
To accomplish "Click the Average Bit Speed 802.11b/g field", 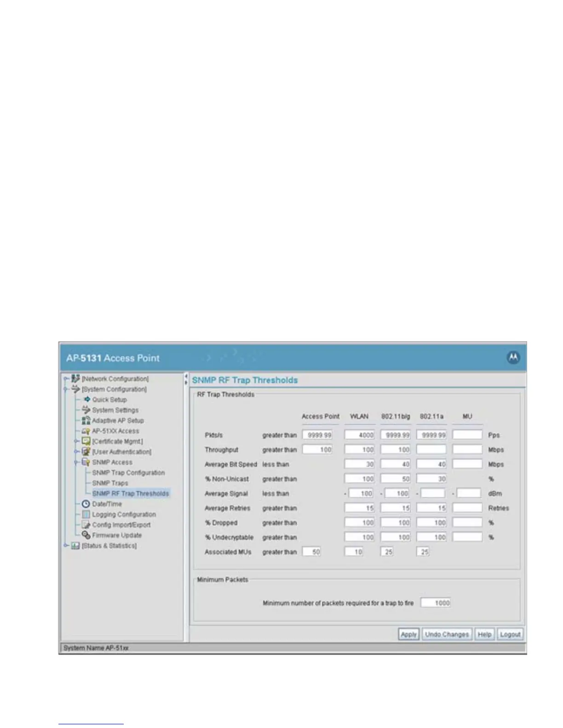I will coord(396,464).
